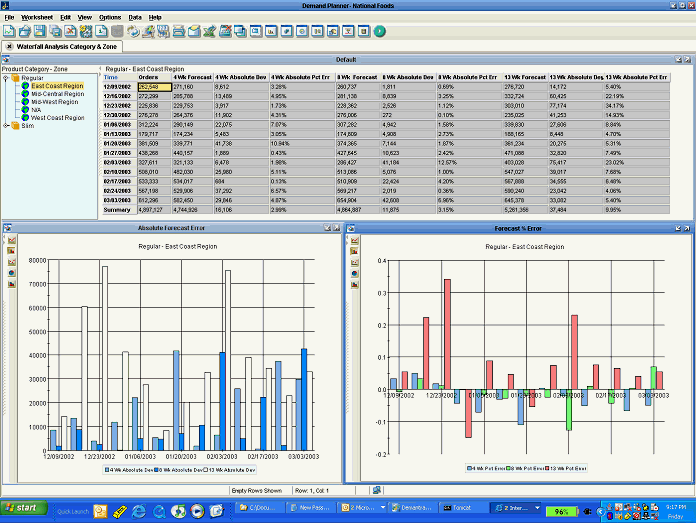Collapse the Regular tree node
Viewport: 696px width, 523px height.
(6, 77)
